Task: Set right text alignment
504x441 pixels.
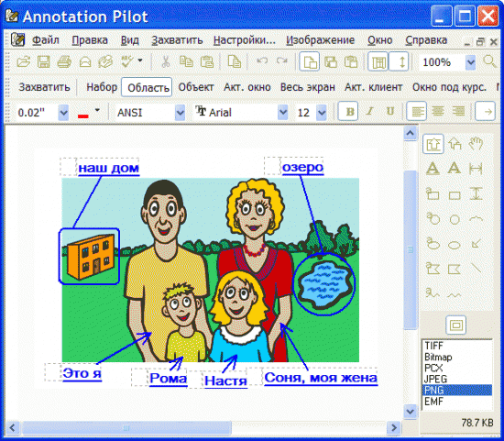Action: click(459, 112)
